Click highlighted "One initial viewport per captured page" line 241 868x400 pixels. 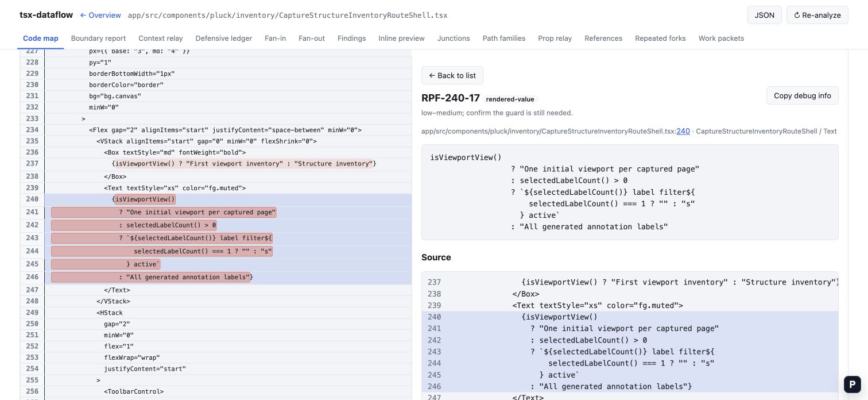164,212
